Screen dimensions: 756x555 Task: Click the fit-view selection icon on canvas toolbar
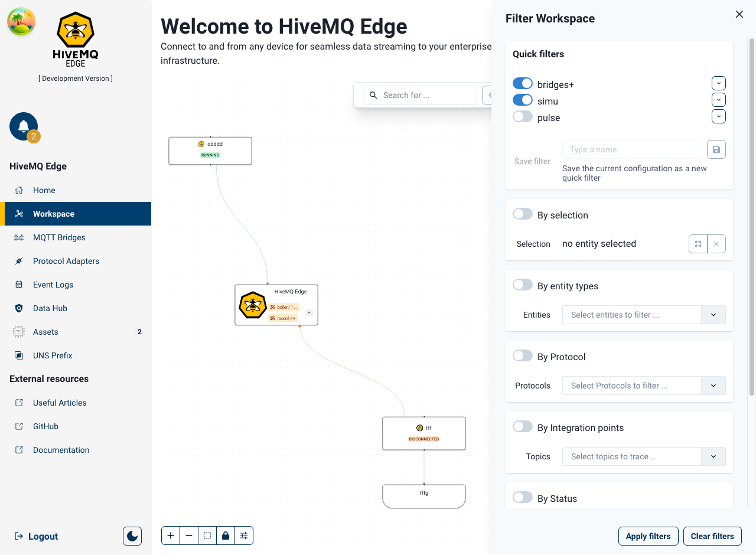click(x=207, y=536)
